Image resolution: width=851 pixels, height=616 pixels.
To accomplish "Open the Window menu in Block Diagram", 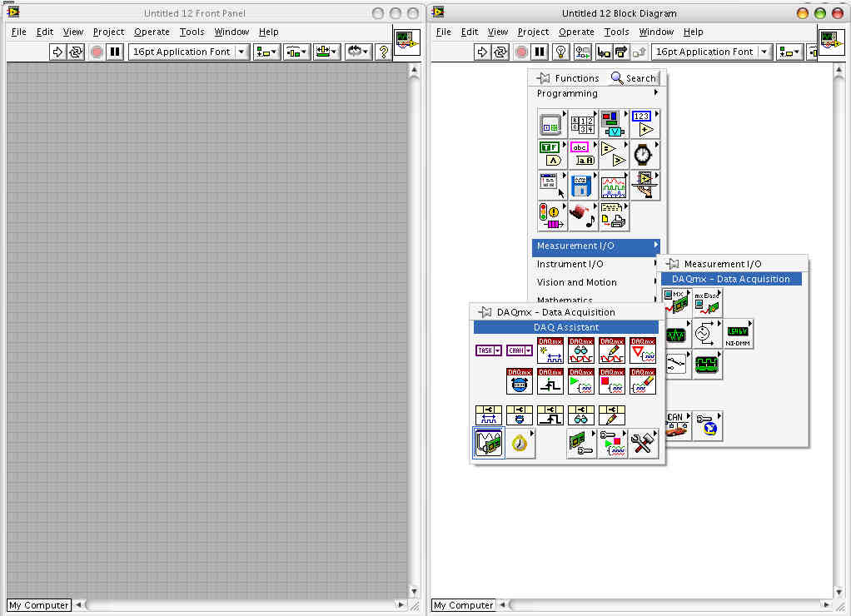I will click(656, 32).
